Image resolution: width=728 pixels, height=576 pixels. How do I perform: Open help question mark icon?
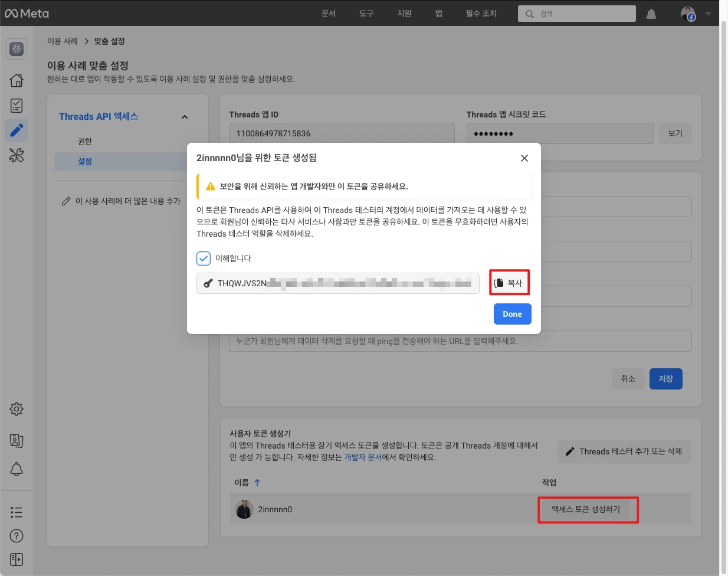click(17, 536)
